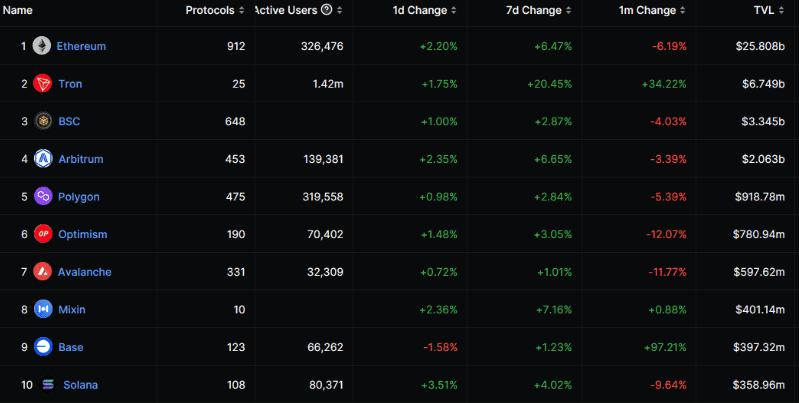Click the Avalanche chain logo icon

tap(42, 272)
